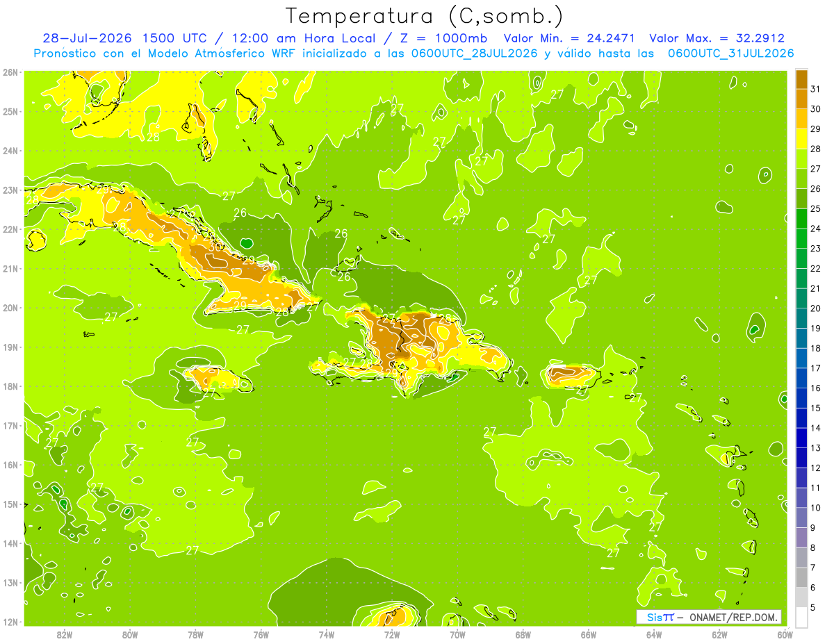Click the 24N latitude axis label
The image size is (834, 644).
click(x=10, y=151)
